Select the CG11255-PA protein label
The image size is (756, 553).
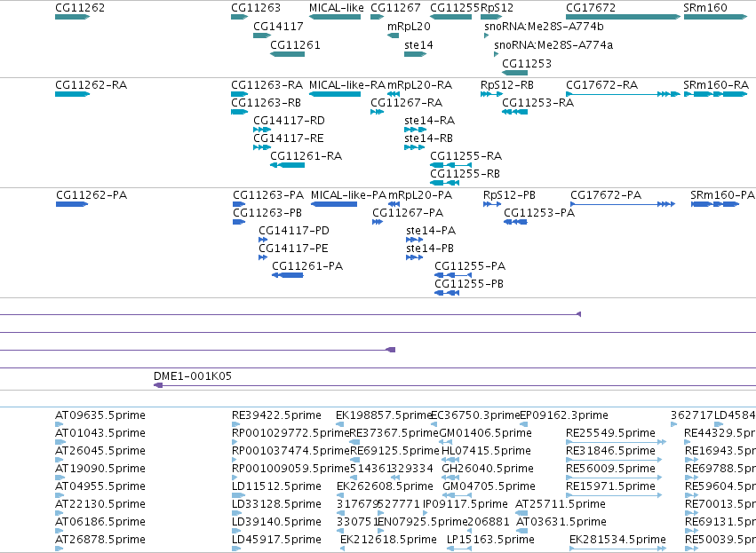[x=470, y=267]
